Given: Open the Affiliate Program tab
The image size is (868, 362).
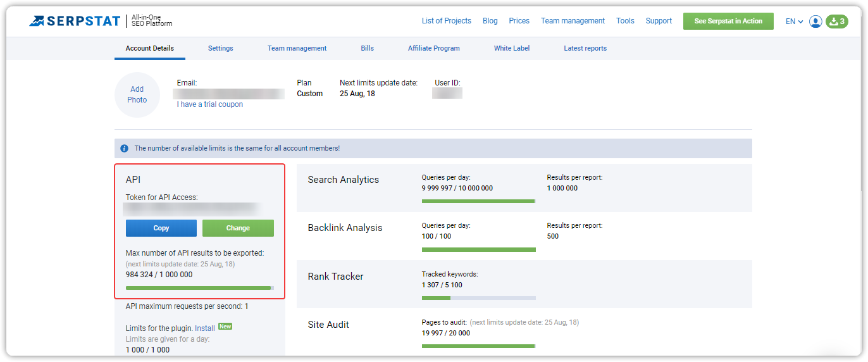Looking at the screenshot, I should 434,48.
